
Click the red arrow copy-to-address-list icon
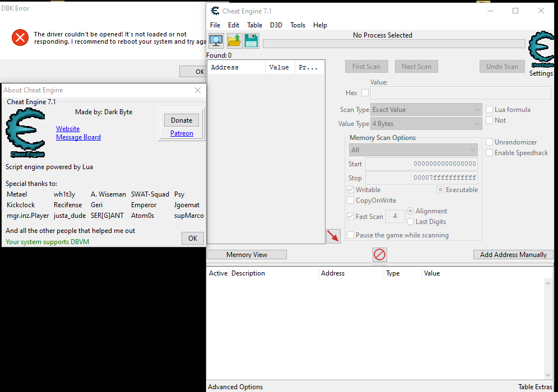[x=333, y=236]
